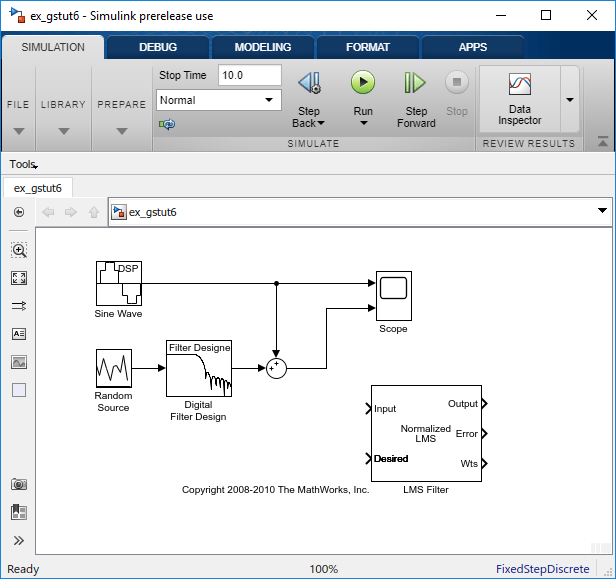Click the Run simulation play icon
The image size is (616, 579).
click(363, 82)
